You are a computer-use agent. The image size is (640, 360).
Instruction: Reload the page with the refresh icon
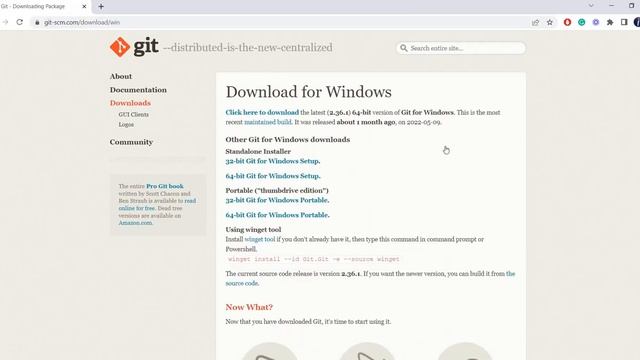click(x=20, y=22)
